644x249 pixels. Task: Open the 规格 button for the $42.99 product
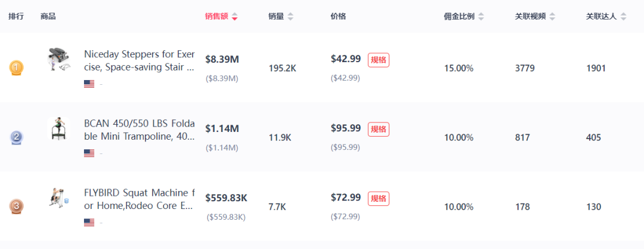[378, 60]
